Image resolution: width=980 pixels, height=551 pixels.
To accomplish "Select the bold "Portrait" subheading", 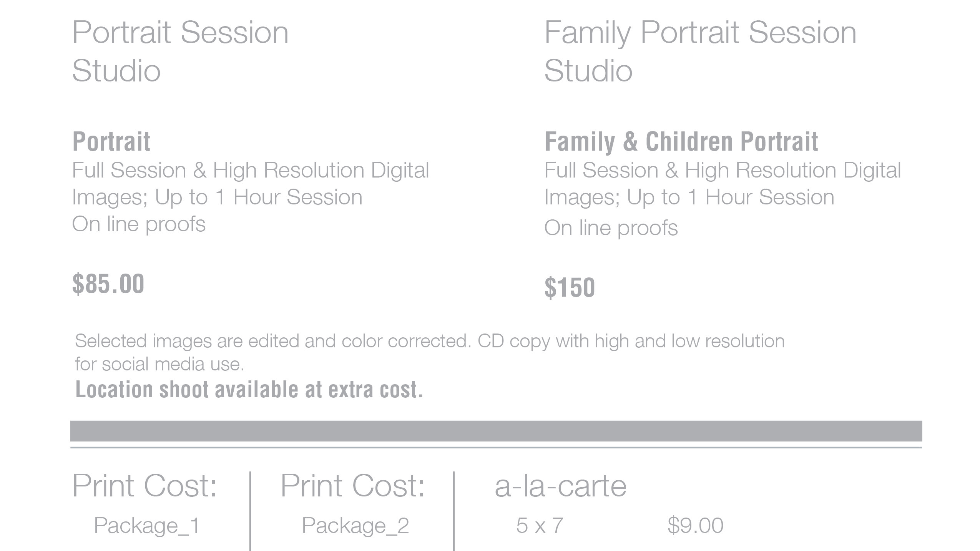I will (111, 141).
